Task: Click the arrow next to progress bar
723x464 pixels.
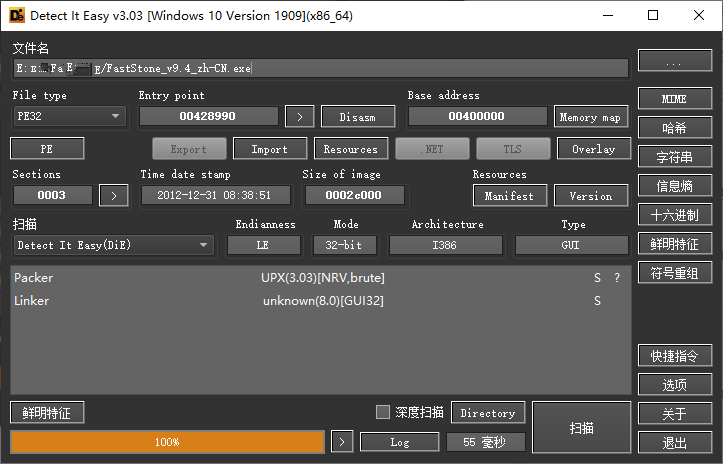Action: coord(342,441)
